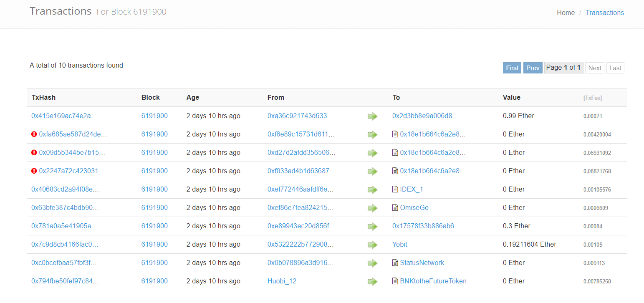Screen dimensions: 644x303
Task: Click the green arrow in the Yobit row
Action: click(372, 245)
